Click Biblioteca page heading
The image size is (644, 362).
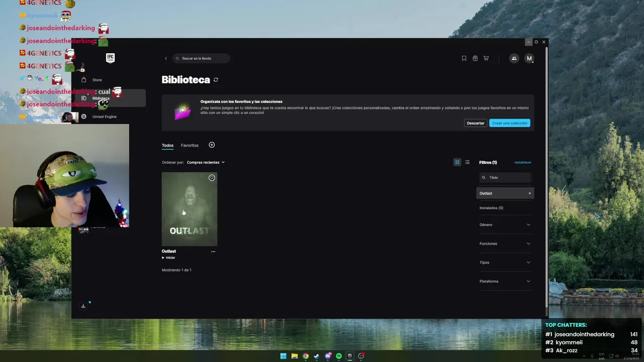[186, 79]
